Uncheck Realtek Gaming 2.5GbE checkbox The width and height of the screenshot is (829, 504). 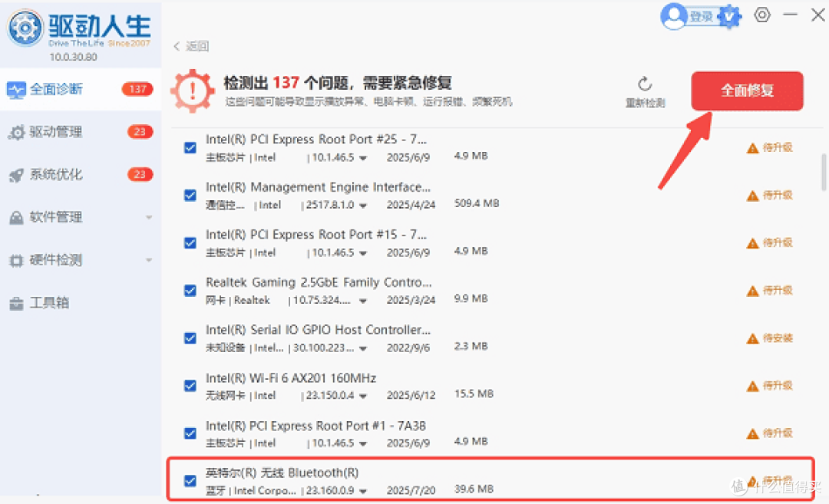(190, 290)
